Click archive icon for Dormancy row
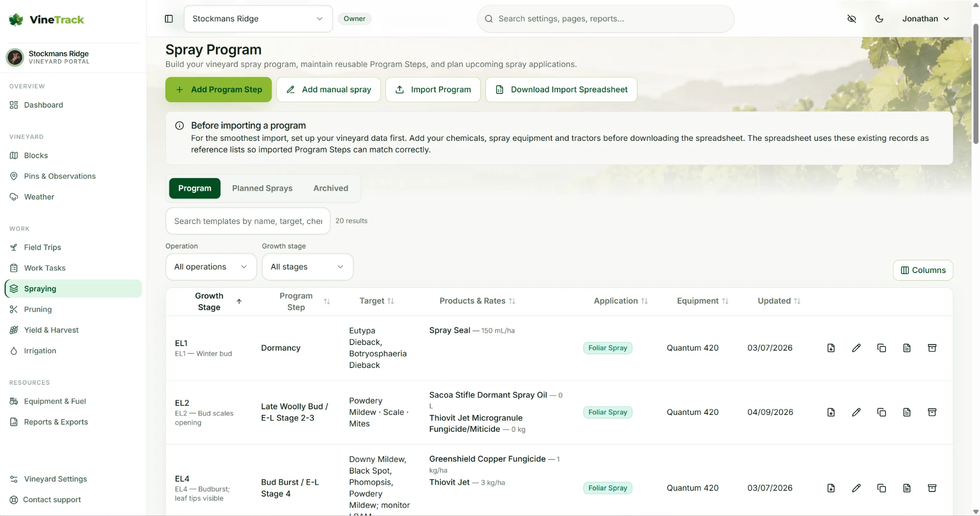The width and height of the screenshot is (980, 516). coord(932,348)
